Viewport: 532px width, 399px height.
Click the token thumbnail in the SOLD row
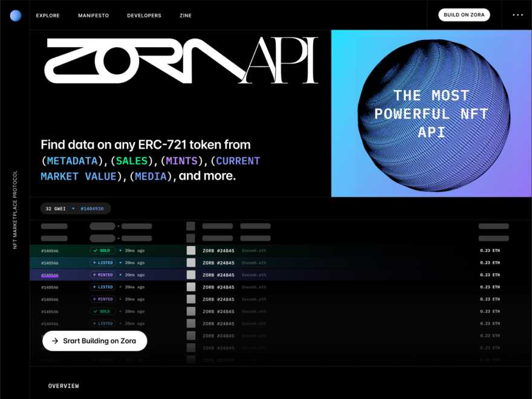[191, 251]
